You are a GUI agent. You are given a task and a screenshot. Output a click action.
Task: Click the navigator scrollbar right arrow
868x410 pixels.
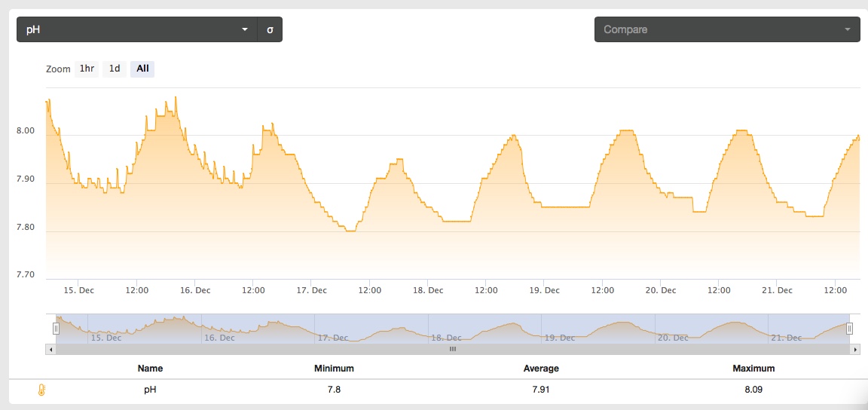(856, 350)
